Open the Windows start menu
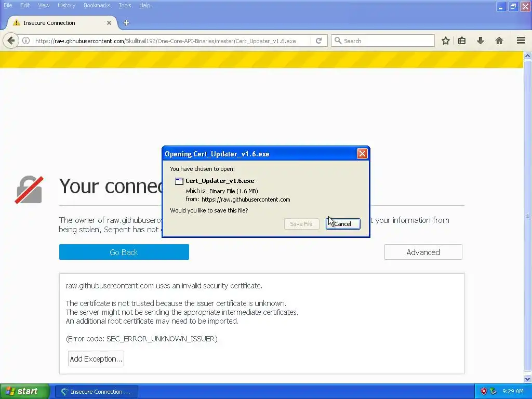532x399 pixels. coord(25,391)
